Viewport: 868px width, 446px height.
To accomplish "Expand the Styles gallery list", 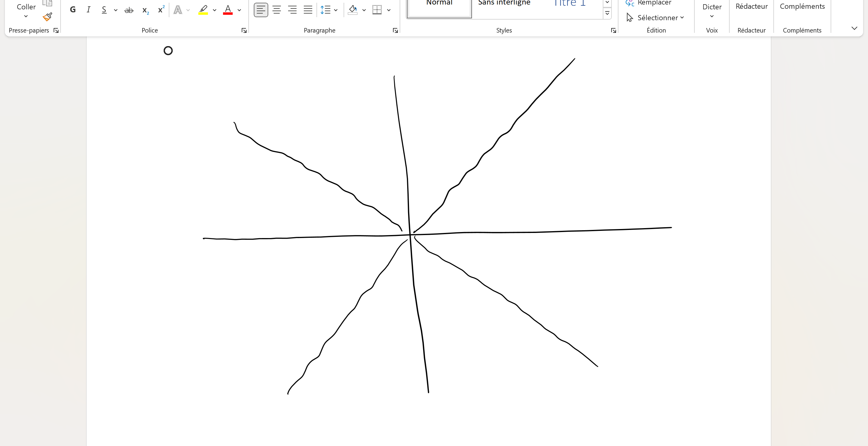I will point(607,13).
